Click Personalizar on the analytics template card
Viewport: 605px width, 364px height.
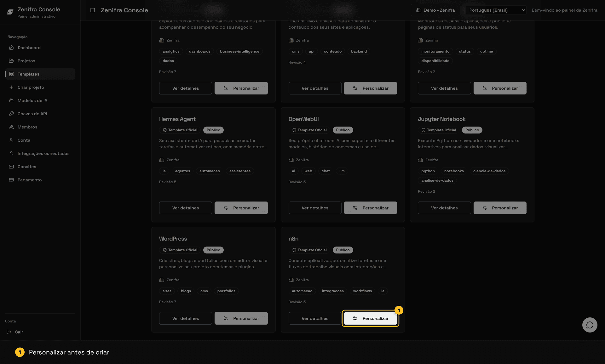[x=241, y=88]
